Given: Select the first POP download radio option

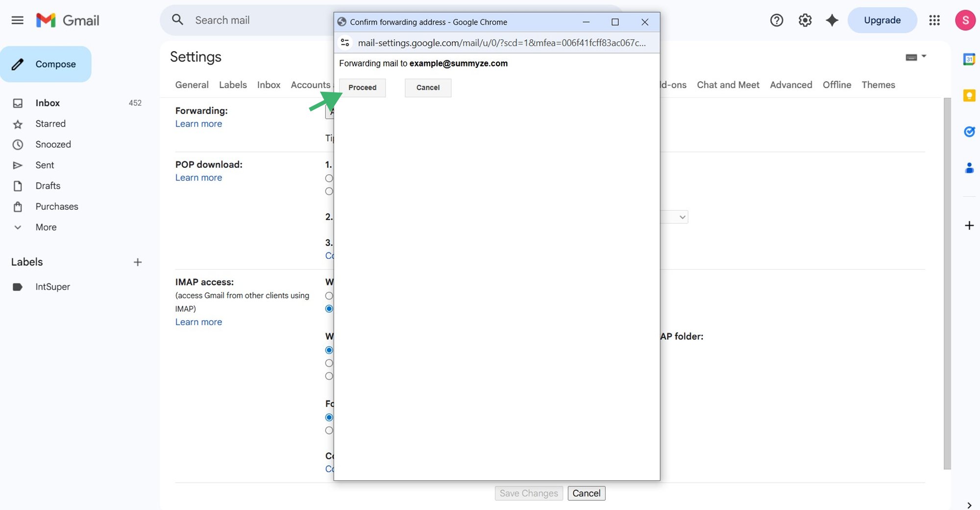Looking at the screenshot, I should coord(329,178).
